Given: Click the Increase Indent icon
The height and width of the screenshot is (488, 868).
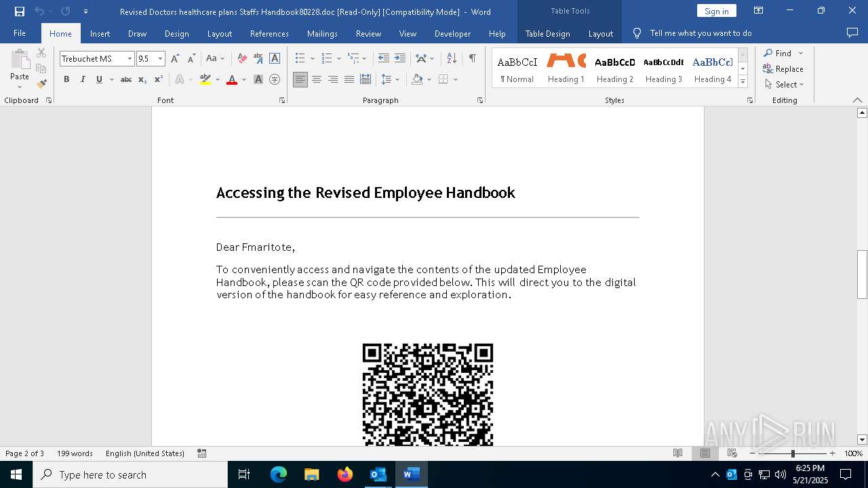Looking at the screenshot, I should (x=400, y=59).
